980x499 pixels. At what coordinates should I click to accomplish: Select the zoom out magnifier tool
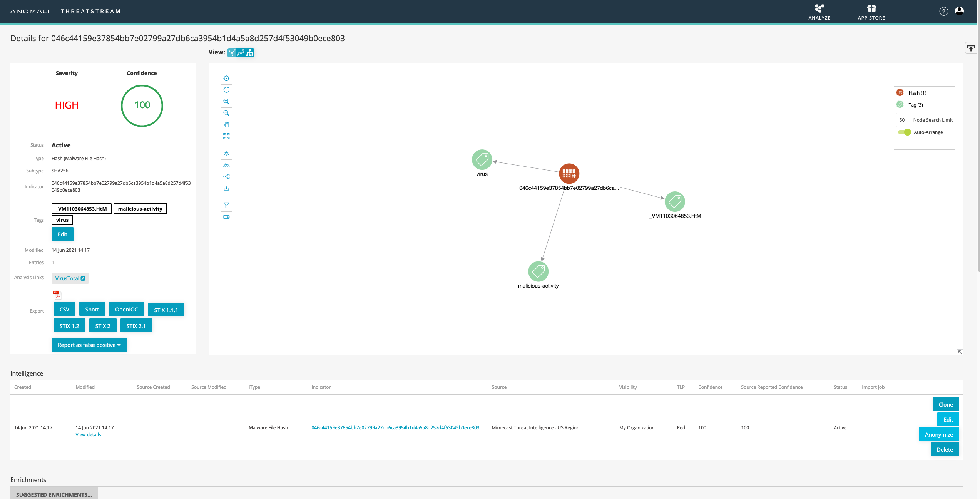(x=226, y=113)
